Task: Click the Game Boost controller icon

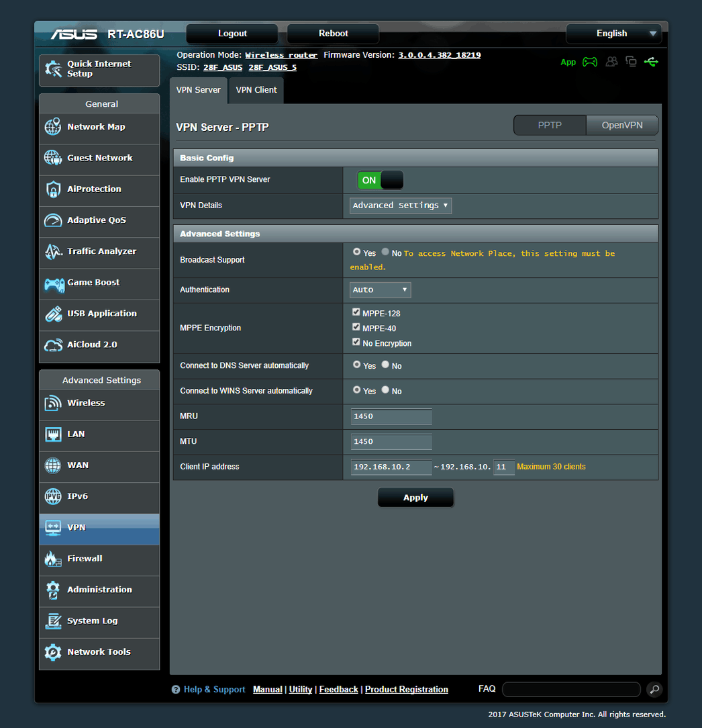Action: [54, 283]
